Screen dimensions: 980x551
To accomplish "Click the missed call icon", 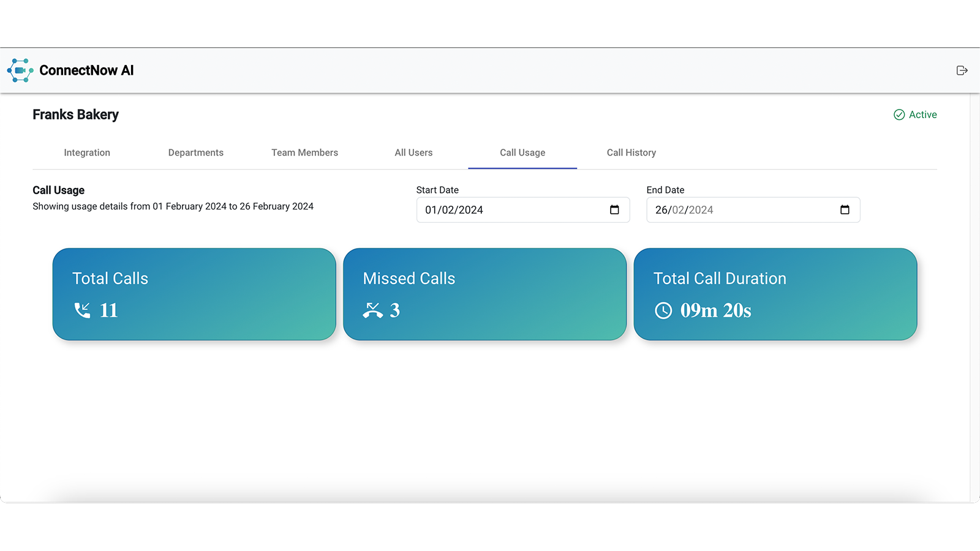I will (x=372, y=310).
